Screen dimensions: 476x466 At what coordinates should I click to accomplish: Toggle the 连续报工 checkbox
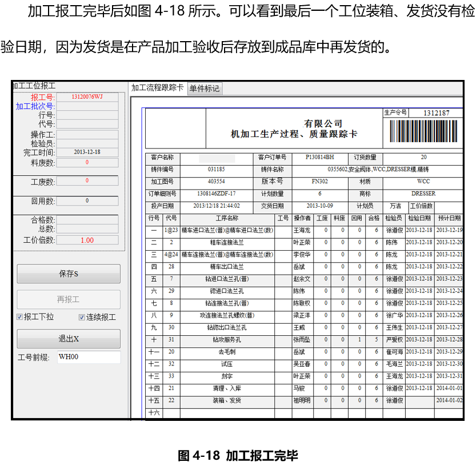click(82, 317)
